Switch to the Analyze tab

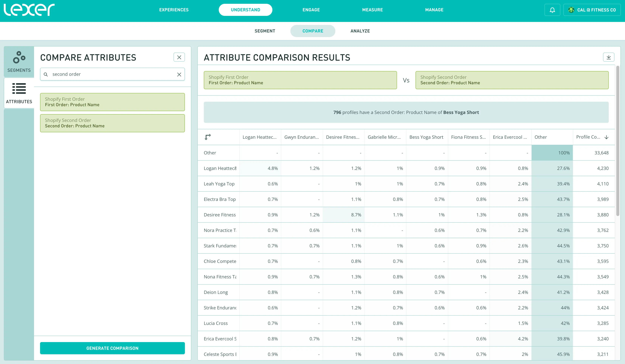(360, 31)
